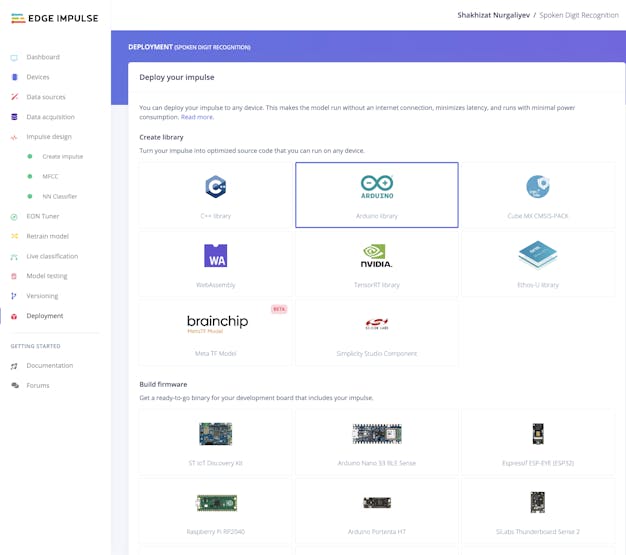Click the Model testing icon

14,276
